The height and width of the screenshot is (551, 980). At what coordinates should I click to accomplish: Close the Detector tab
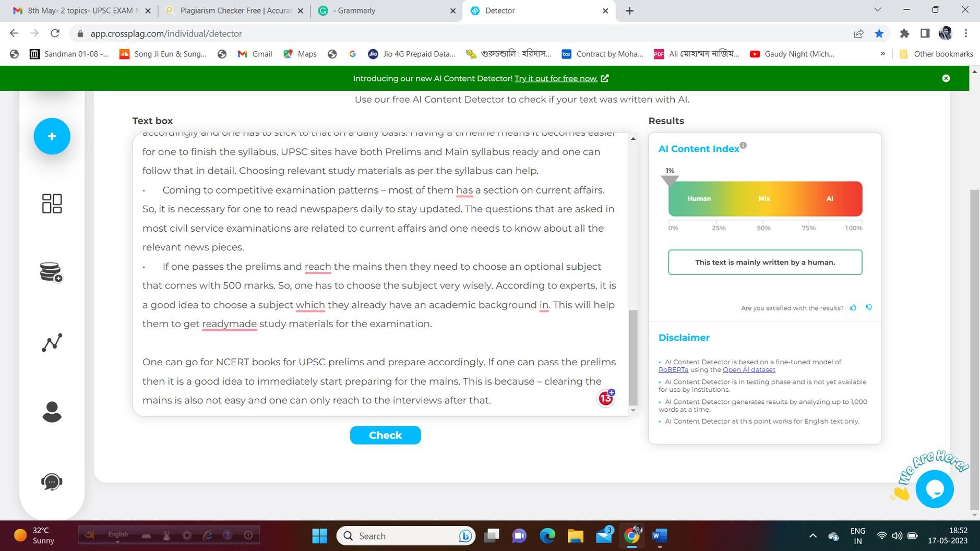coord(605,10)
